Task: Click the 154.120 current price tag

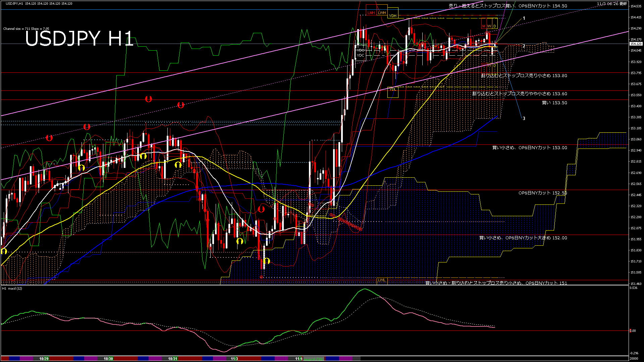Action: 636,44
